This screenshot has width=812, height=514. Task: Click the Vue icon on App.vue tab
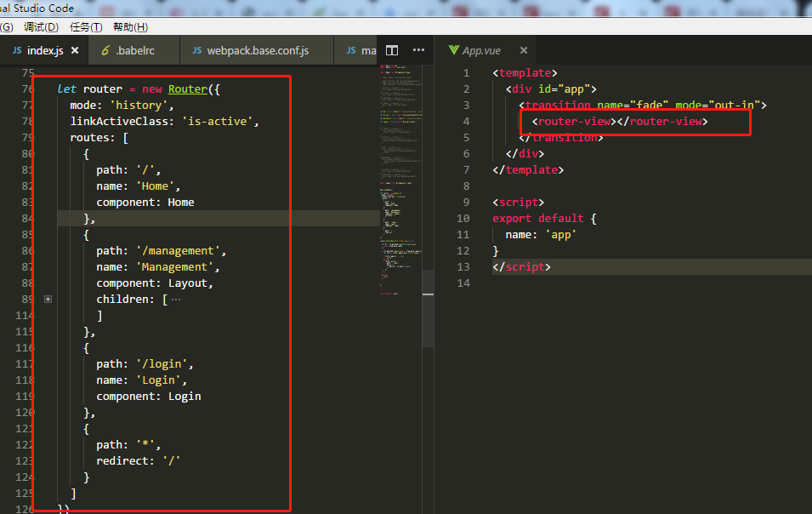[x=454, y=49]
